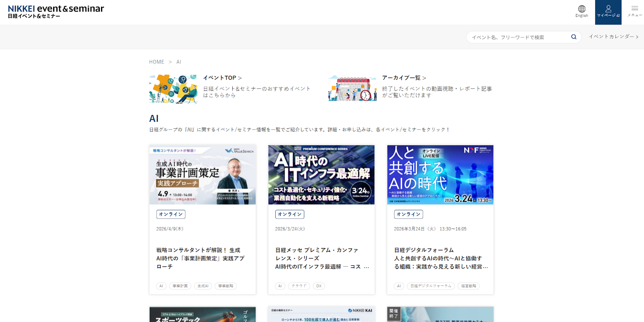Open the イベントTOP link
The width and height of the screenshot is (644, 322).
pyautogui.click(x=222, y=78)
